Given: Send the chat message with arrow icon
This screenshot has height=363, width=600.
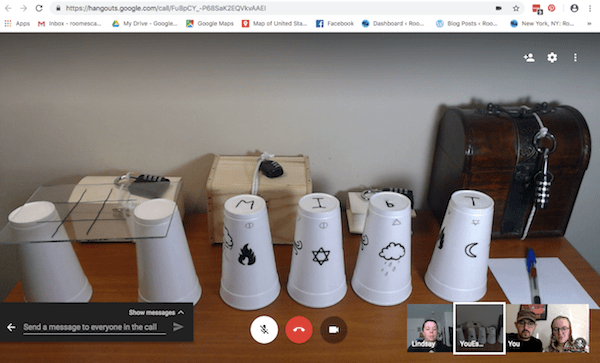Looking at the screenshot, I should (178, 327).
